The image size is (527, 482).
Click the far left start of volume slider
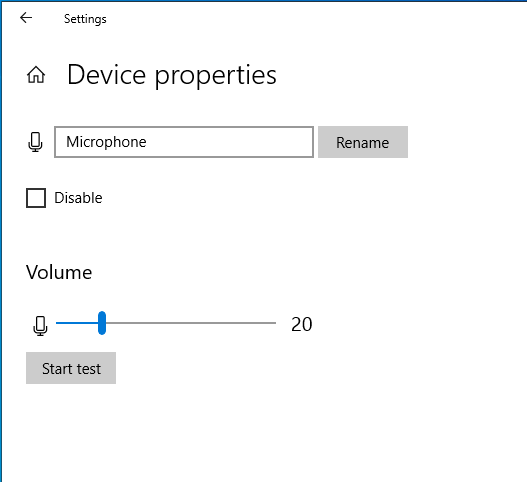[x=57, y=323]
